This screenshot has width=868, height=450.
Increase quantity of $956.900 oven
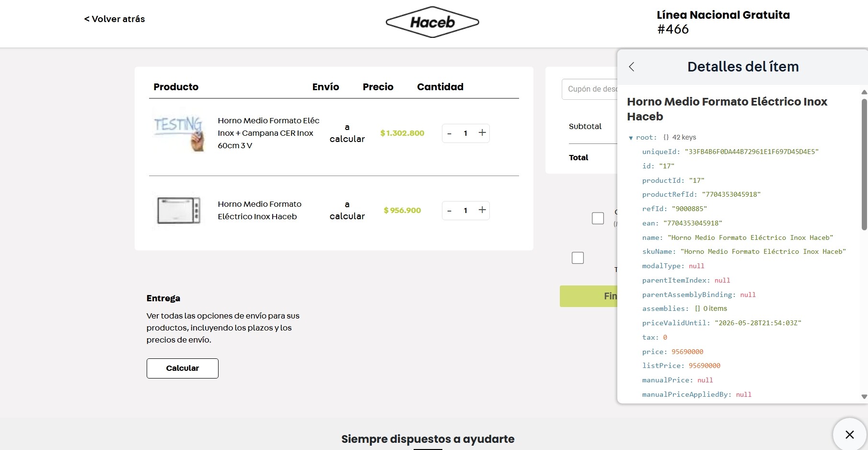(x=482, y=210)
